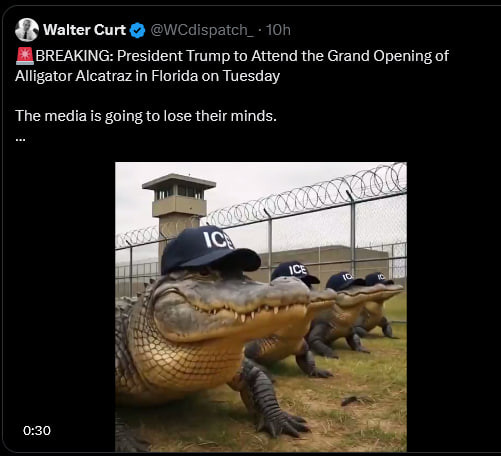501x456 pixels.
Task: Click the second alligator's ICE cap
Action: click(295, 273)
